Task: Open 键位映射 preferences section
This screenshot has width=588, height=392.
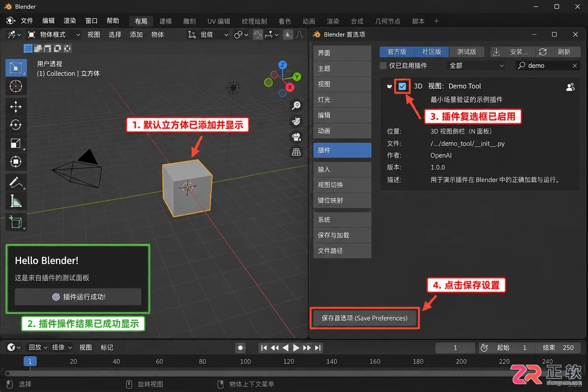Action: [x=342, y=201]
